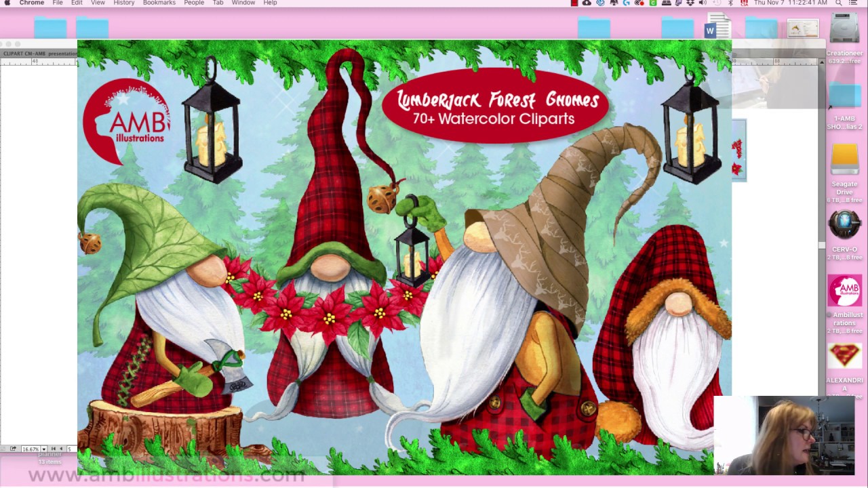868x488 pixels.
Task: Click the webcam video overlay
Action: coord(785,435)
